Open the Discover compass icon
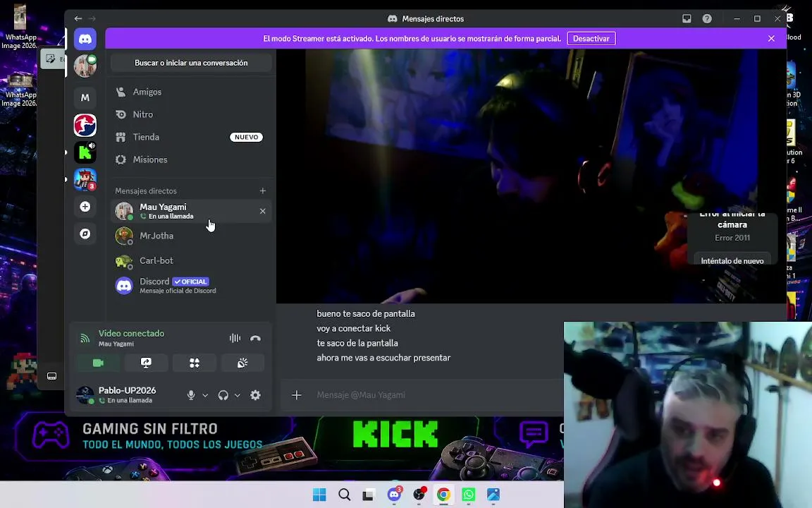The height and width of the screenshot is (508, 812). pyautogui.click(x=85, y=234)
